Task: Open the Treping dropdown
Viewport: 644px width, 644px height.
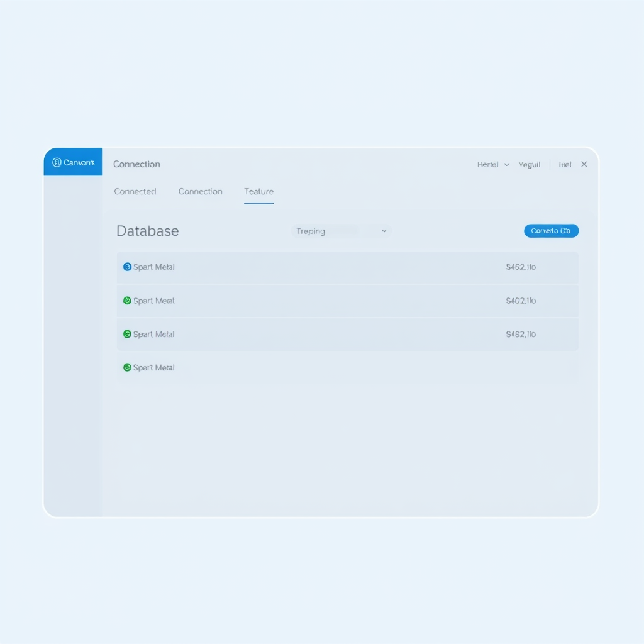Action: 340,231
